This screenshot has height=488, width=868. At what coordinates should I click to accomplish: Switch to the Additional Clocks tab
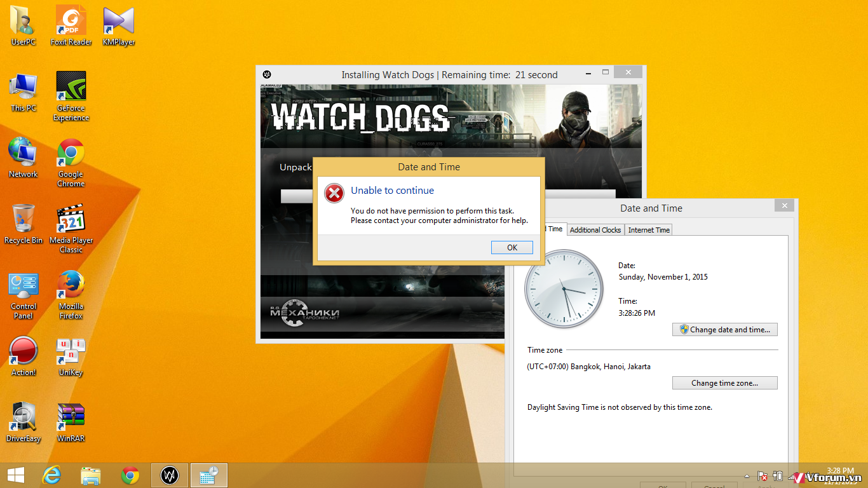(595, 230)
